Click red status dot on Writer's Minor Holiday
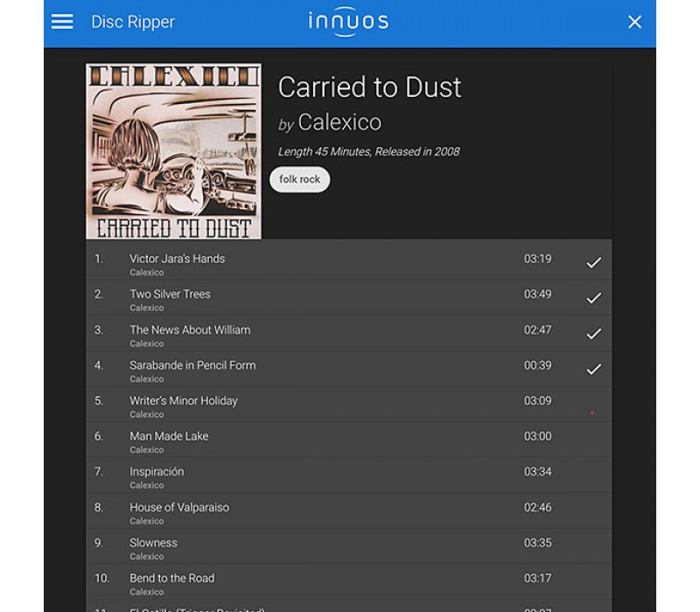 pyautogui.click(x=592, y=413)
